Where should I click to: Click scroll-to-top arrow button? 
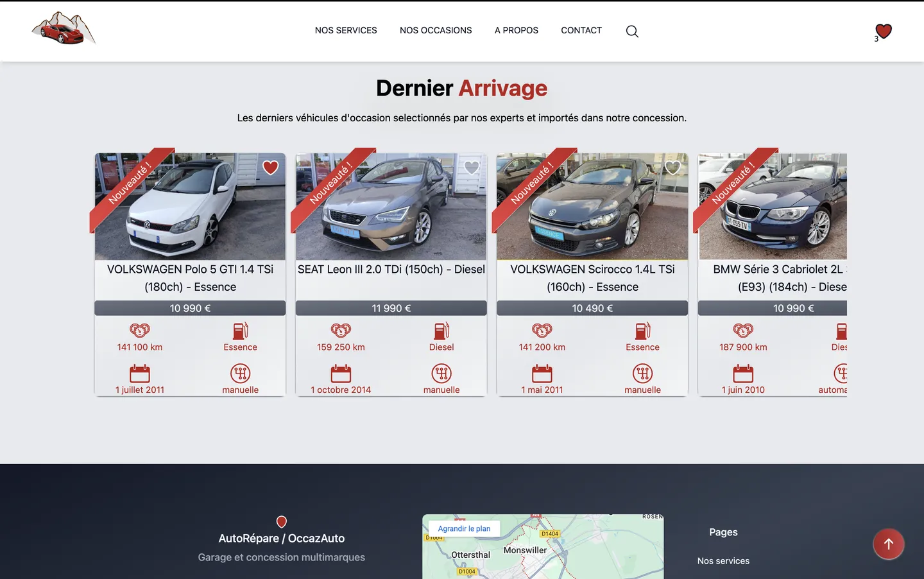click(888, 544)
